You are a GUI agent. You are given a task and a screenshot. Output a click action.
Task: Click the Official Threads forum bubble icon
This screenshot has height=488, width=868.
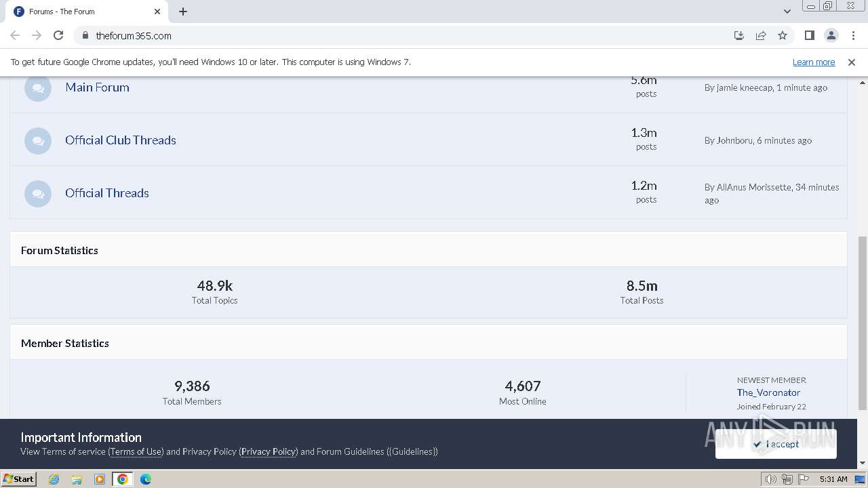click(x=38, y=194)
